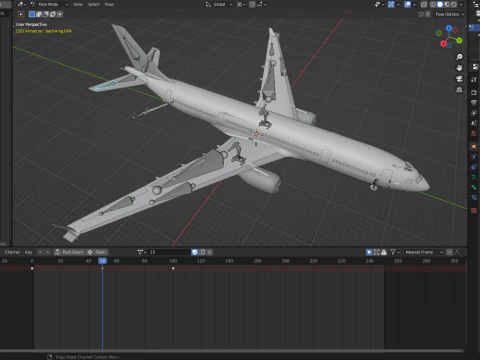Switch to Material Preview shading
This screenshot has height=360, width=480.
point(447,4)
